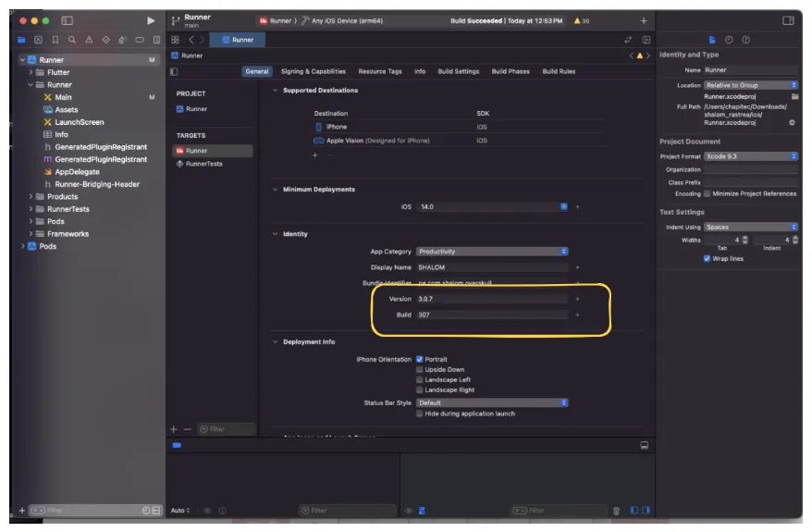Toggle the right inspector panel icon
Screen dimensions: 812x532
coord(788,20)
